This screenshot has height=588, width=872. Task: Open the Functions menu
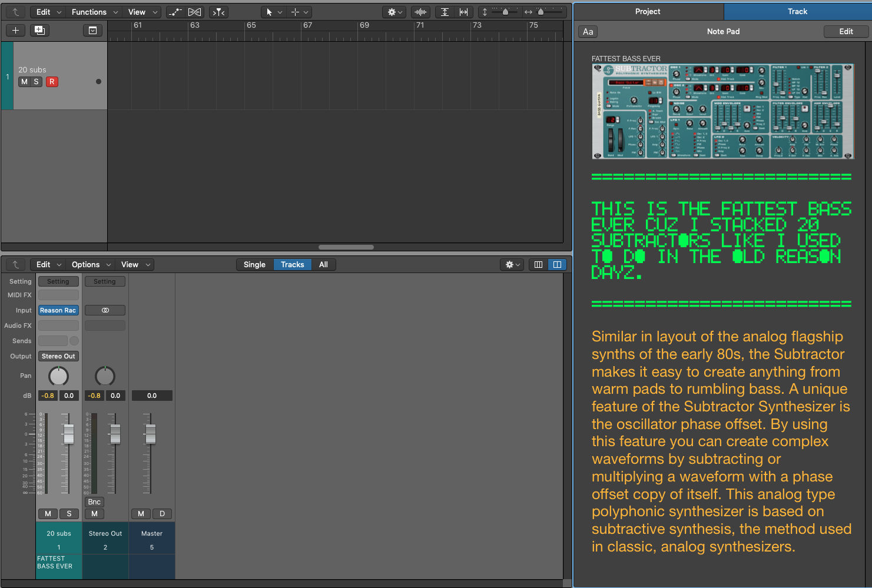click(94, 12)
